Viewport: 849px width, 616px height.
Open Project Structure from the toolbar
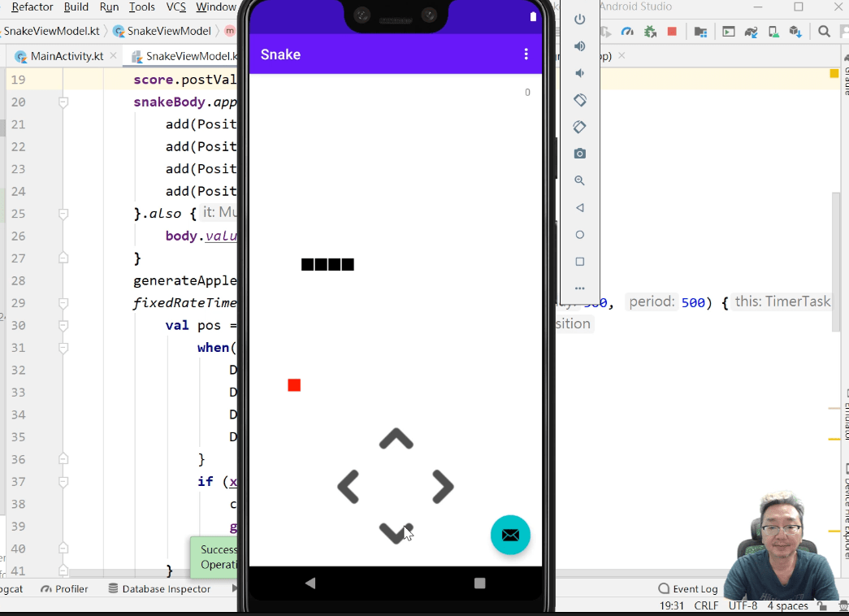pos(700,32)
